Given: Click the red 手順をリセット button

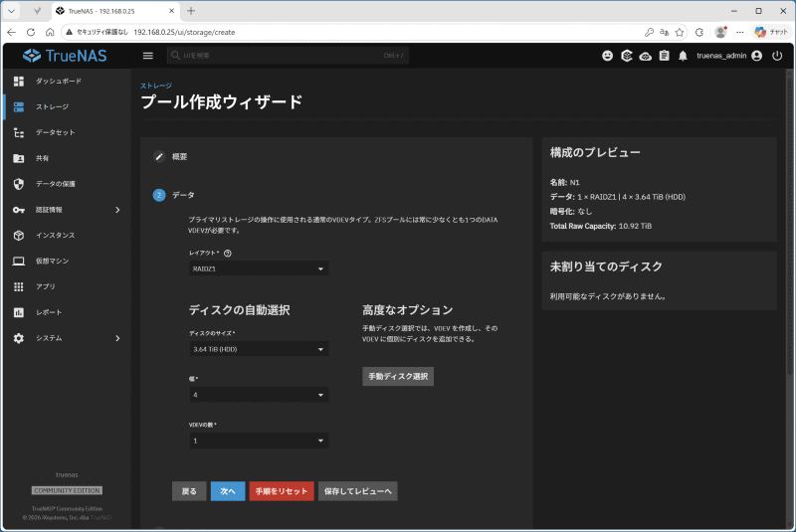Looking at the screenshot, I should point(282,491).
